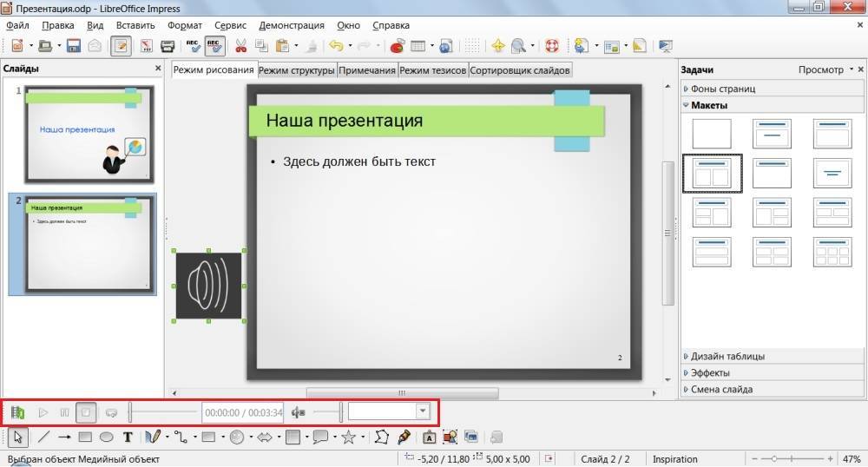Click the Save floppy disk icon
Screen dimensions: 868x467
(74, 46)
